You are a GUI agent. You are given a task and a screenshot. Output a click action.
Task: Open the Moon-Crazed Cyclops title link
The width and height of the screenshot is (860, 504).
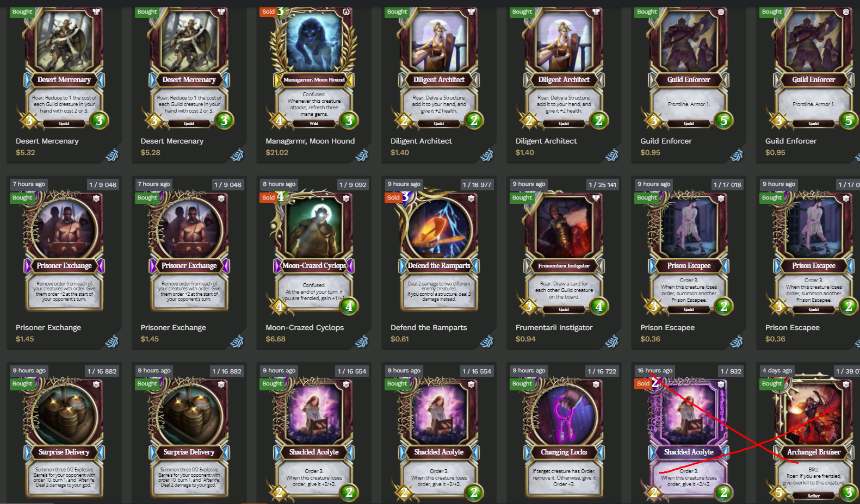coord(305,327)
